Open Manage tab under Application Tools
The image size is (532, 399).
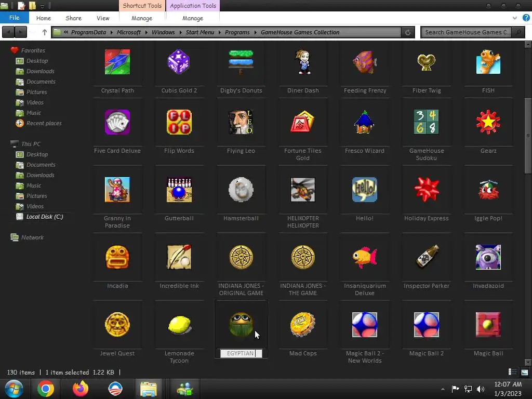[x=193, y=18]
